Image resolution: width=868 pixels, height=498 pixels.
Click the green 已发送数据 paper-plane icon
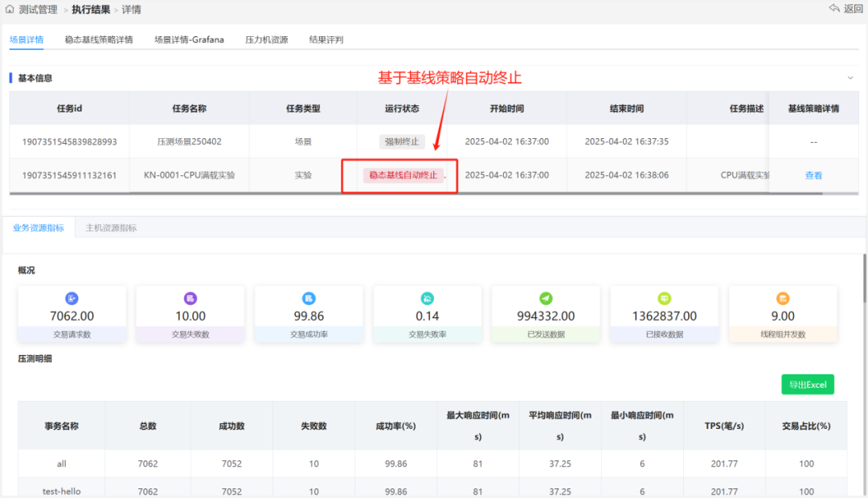pos(546,299)
